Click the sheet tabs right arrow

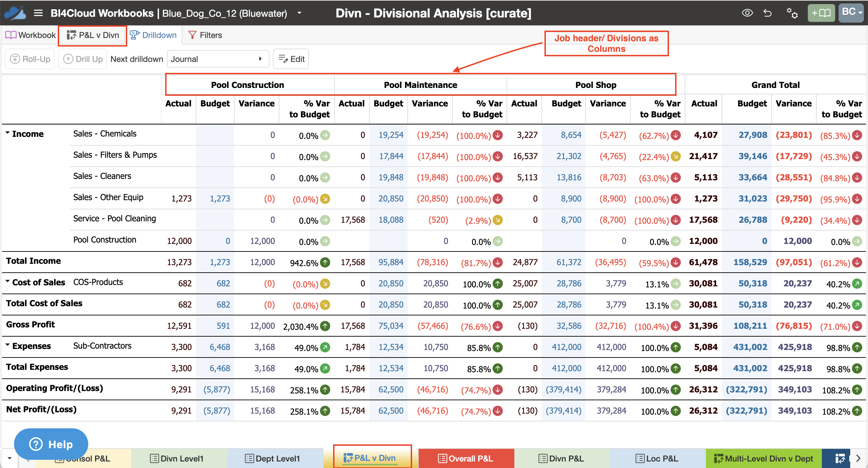(858, 458)
